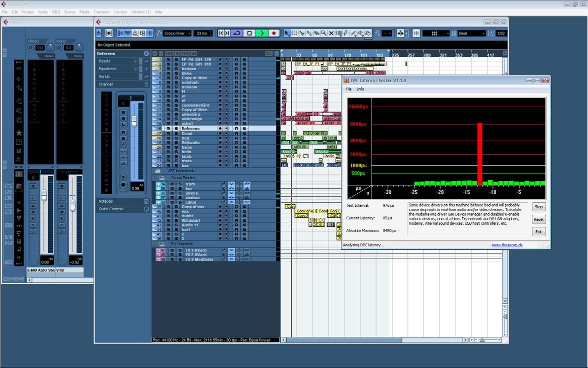
Task: Select the Line tool
Action: coord(353,34)
